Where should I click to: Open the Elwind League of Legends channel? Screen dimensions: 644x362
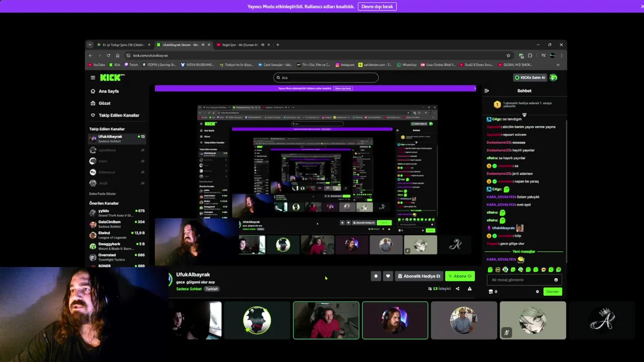tap(117, 235)
